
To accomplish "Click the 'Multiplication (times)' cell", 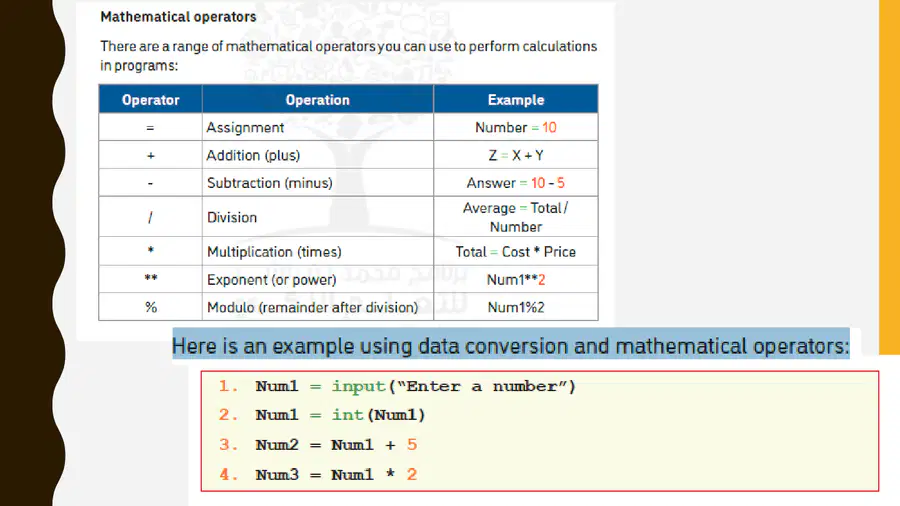I will point(317,251).
